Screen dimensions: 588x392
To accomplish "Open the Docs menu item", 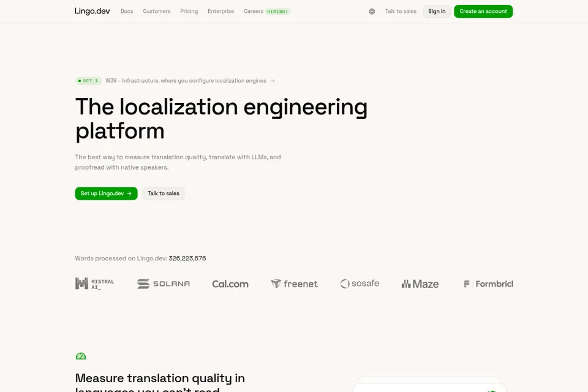I will click(x=127, y=11).
